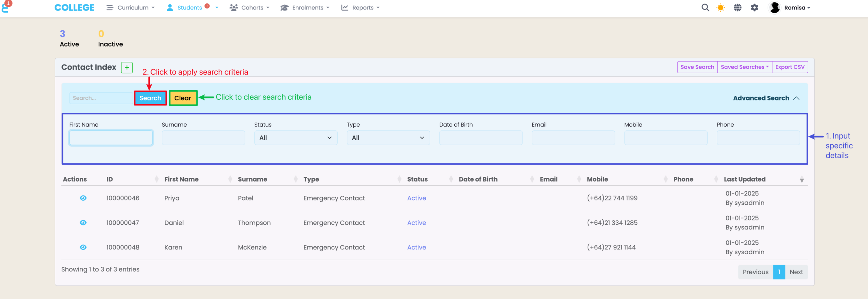The height and width of the screenshot is (299, 868).
Task: View contact Daniel Thompson via eye icon
Action: (83, 223)
